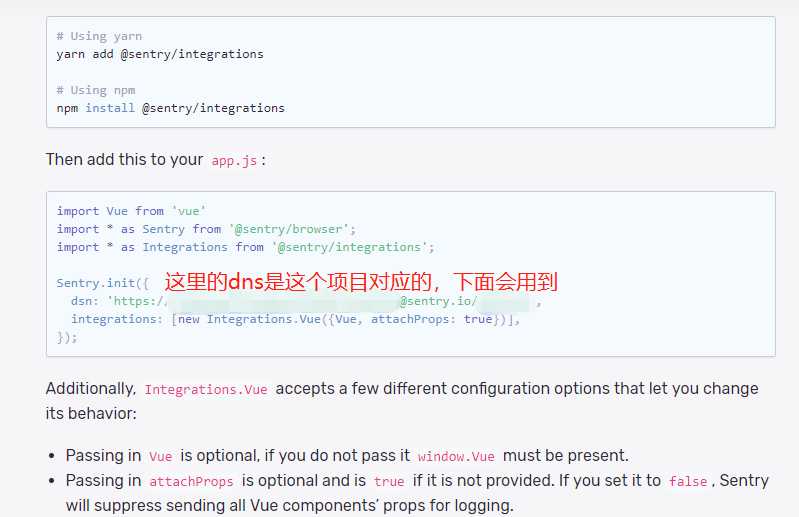Click the inline 'Integrations.Vue' code term
This screenshot has height=517, width=799.
(206, 390)
